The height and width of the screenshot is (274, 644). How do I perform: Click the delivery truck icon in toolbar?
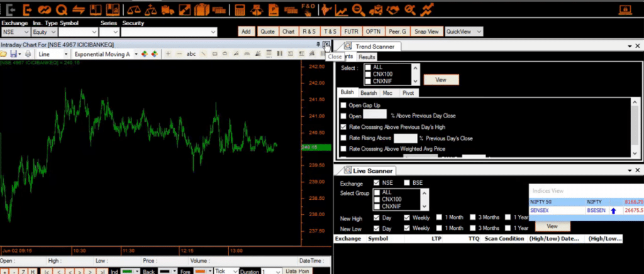coord(168,9)
